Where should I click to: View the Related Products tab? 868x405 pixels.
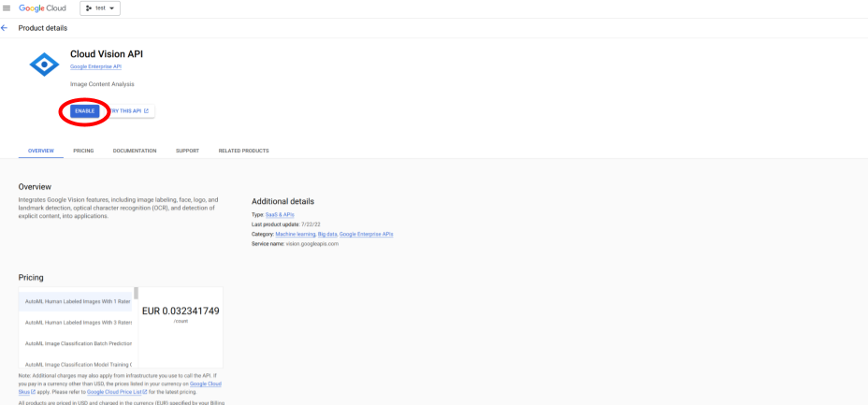pos(243,151)
